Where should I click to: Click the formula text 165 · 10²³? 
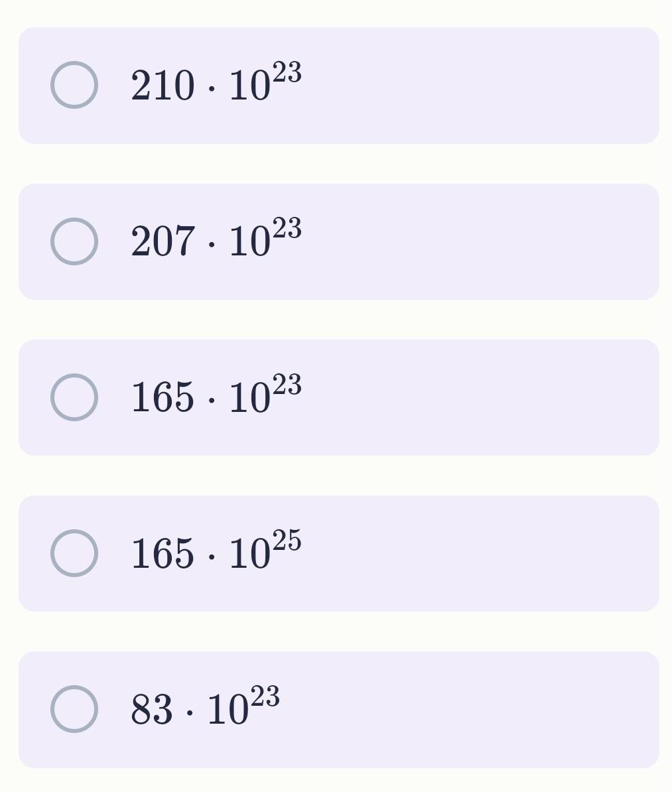(x=216, y=397)
